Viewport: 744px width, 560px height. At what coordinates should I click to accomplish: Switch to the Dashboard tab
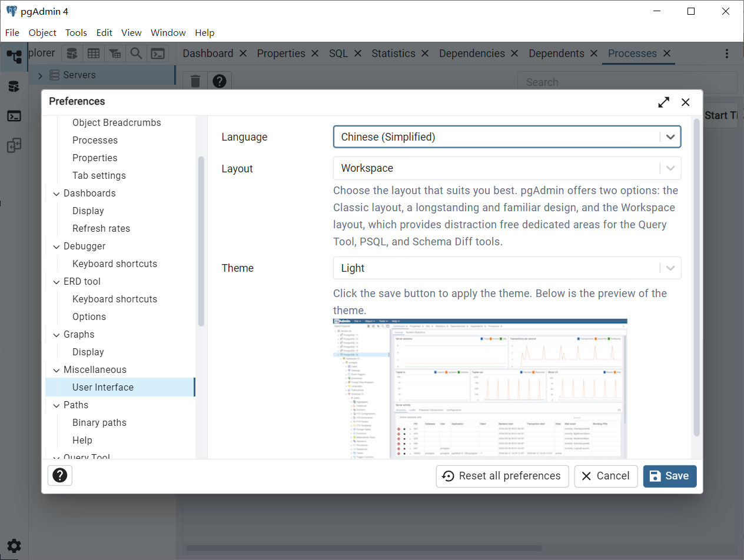[208, 54]
